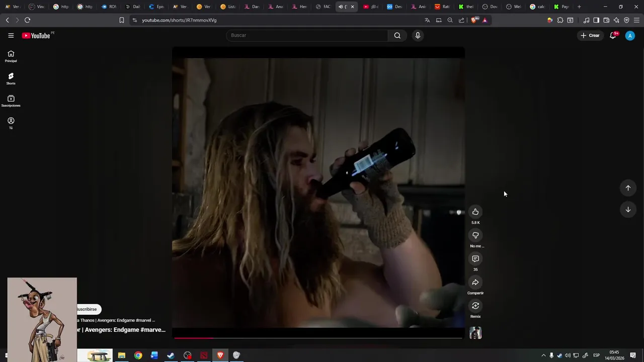Reload the page with refresh icon
The image size is (644, 362).
27,20
